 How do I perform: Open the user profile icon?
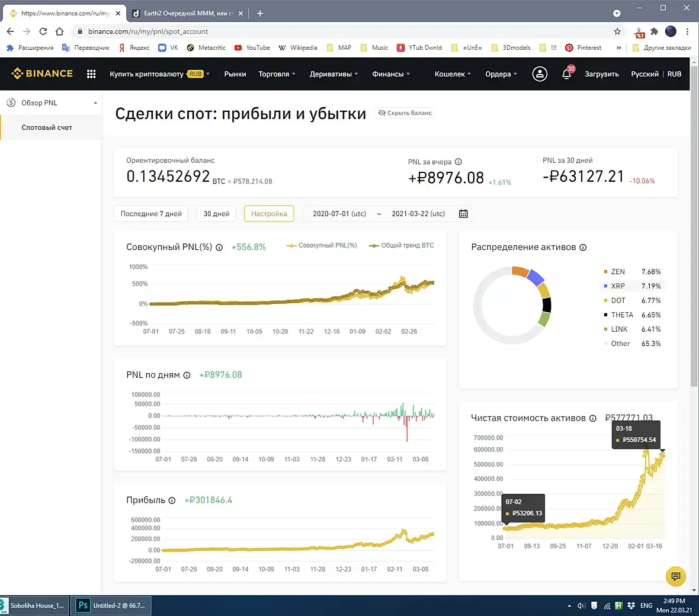click(x=540, y=74)
